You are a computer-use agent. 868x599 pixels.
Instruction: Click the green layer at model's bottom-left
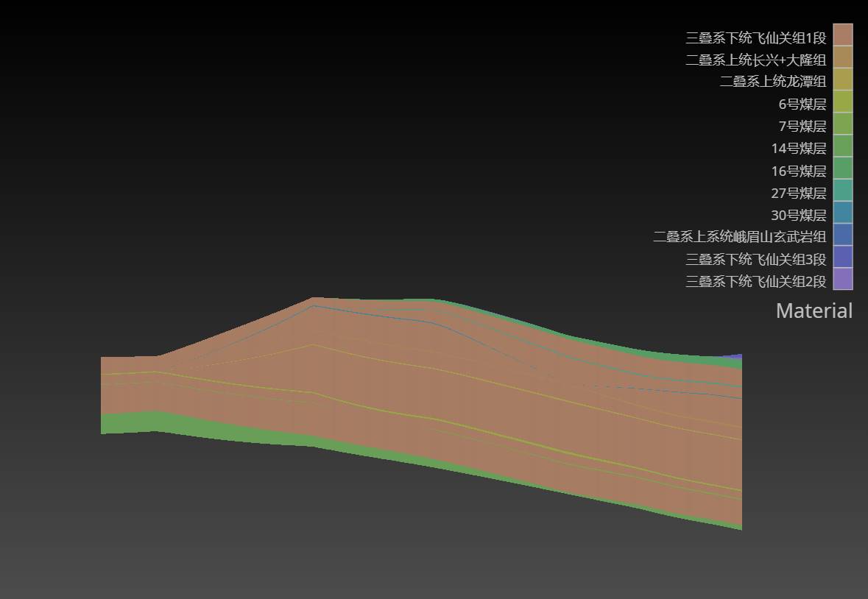click(x=125, y=423)
